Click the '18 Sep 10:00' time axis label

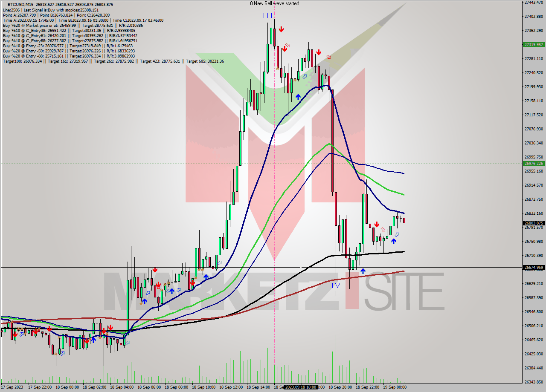click(204, 387)
